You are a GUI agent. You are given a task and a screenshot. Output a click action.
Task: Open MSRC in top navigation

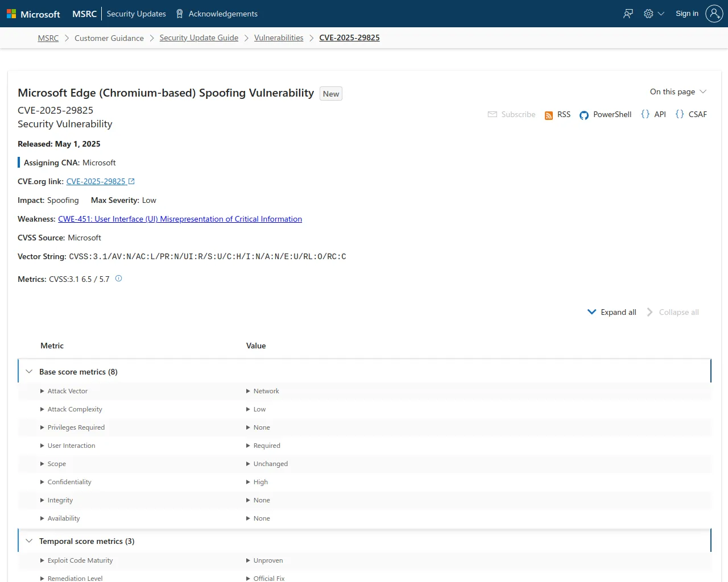point(85,14)
